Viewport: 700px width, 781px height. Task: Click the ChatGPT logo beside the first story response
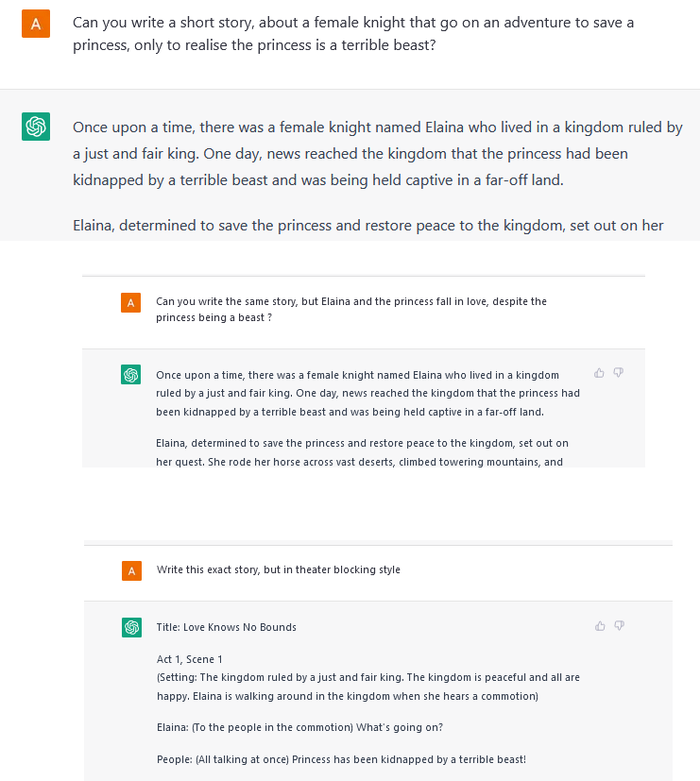pyautogui.click(x=36, y=127)
